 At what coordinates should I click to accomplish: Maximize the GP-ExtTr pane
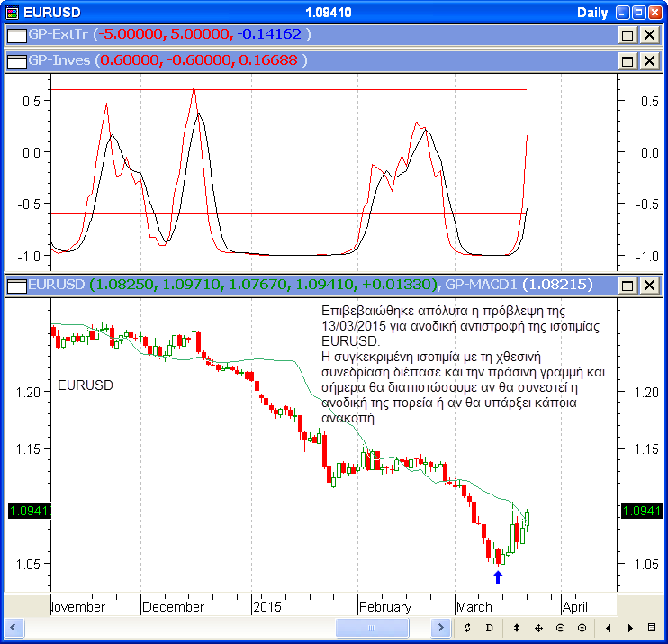click(627, 35)
